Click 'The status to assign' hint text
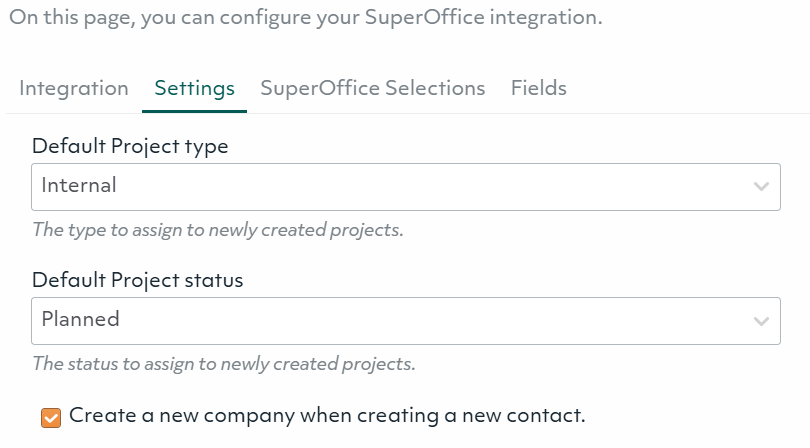This screenshot has width=810, height=448. coord(223,363)
